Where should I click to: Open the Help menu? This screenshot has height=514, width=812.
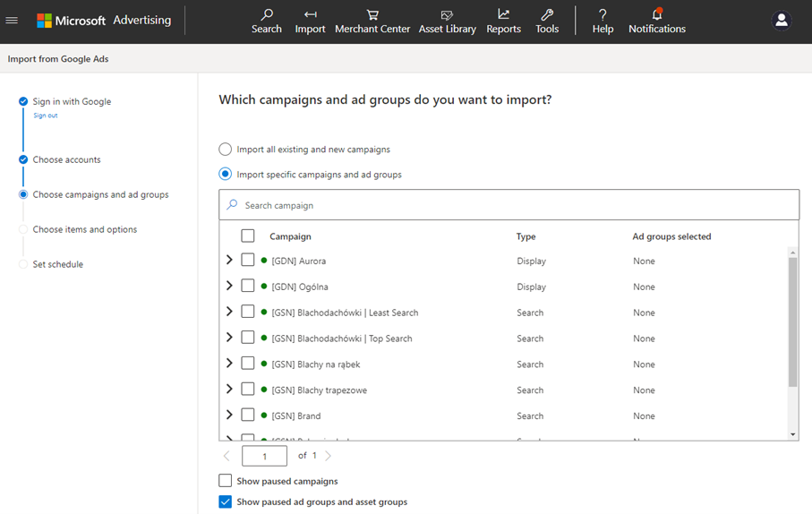pos(603,21)
